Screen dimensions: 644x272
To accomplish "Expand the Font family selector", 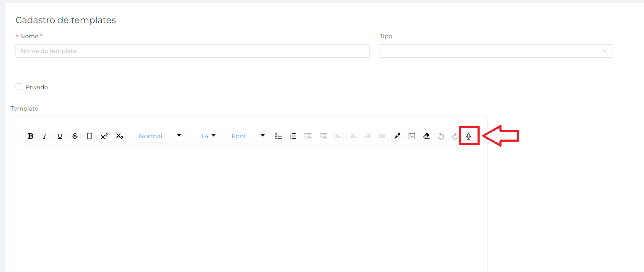I will 245,136.
